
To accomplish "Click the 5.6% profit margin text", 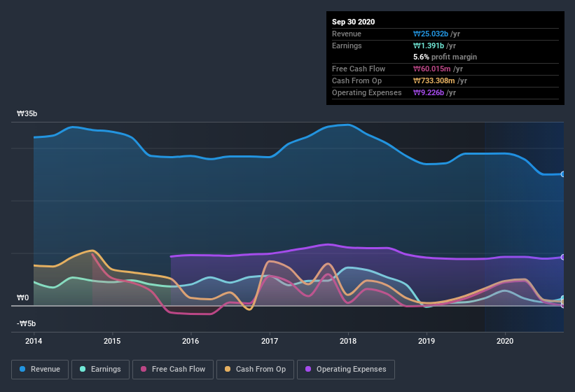I will tap(445, 57).
